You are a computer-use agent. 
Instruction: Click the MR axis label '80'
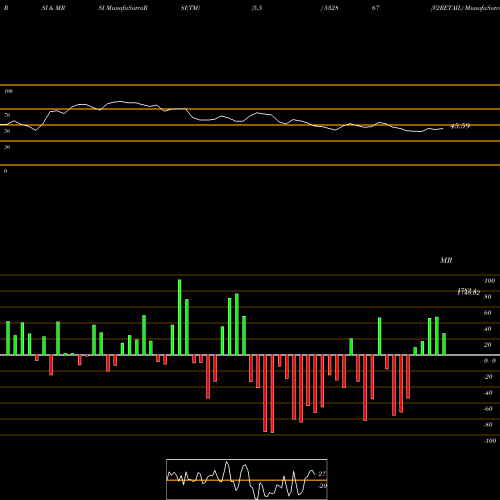(488, 297)
